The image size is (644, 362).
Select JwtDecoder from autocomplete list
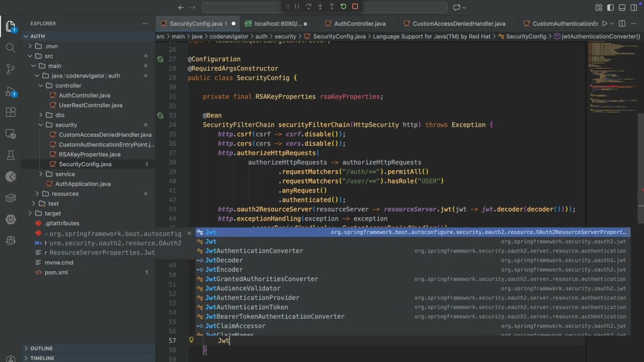pos(413,260)
